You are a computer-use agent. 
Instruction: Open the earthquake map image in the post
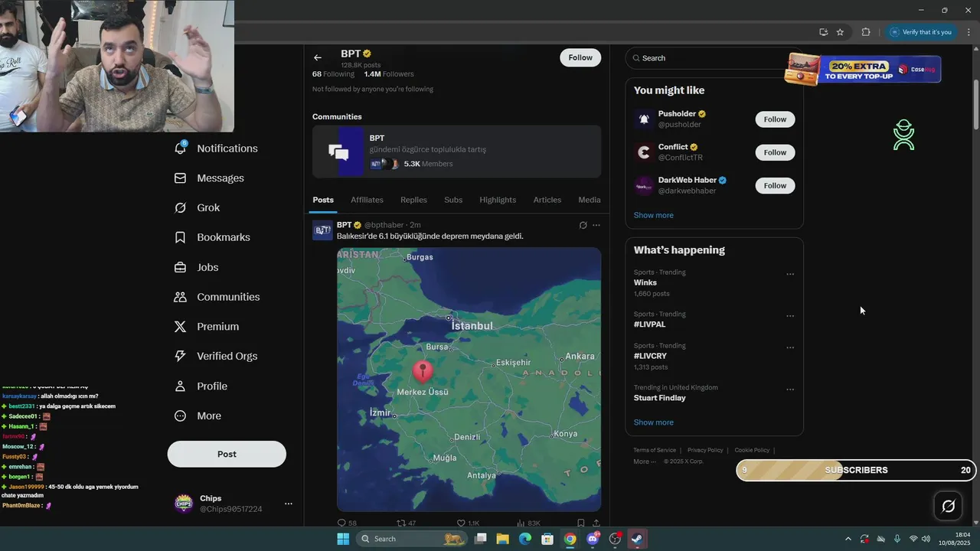469,379
